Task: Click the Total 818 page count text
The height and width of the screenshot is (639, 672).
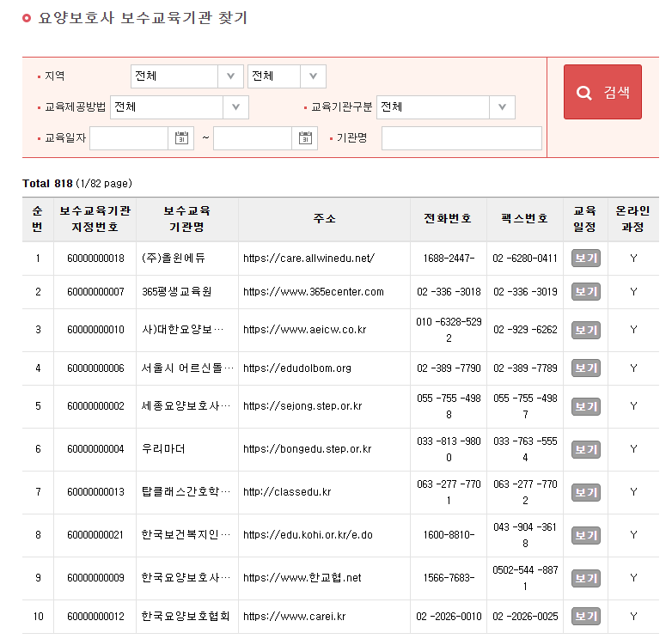Action: coord(77,183)
